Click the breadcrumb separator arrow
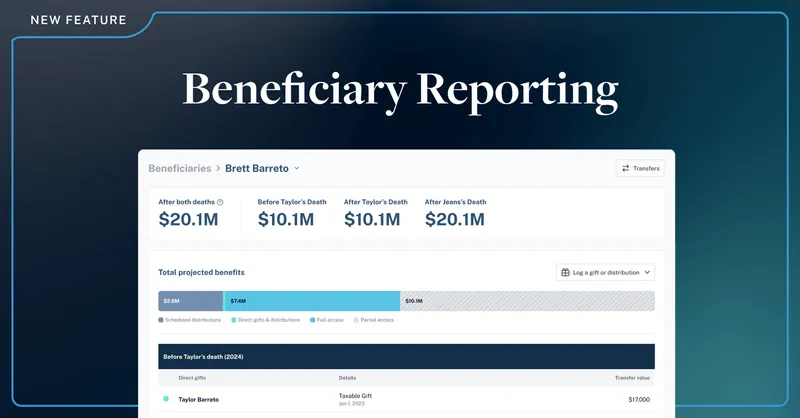This screenshot has height=418, width=800. click(218, 168)
